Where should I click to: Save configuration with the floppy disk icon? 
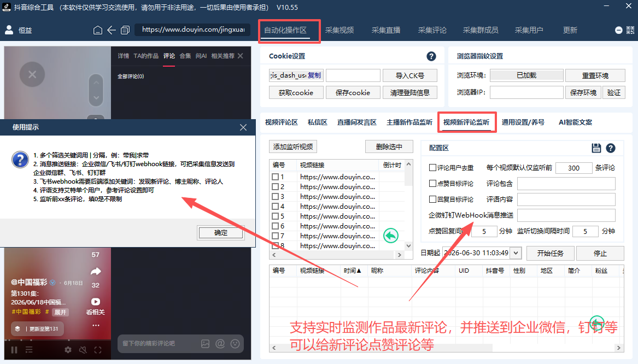[596, 148]
